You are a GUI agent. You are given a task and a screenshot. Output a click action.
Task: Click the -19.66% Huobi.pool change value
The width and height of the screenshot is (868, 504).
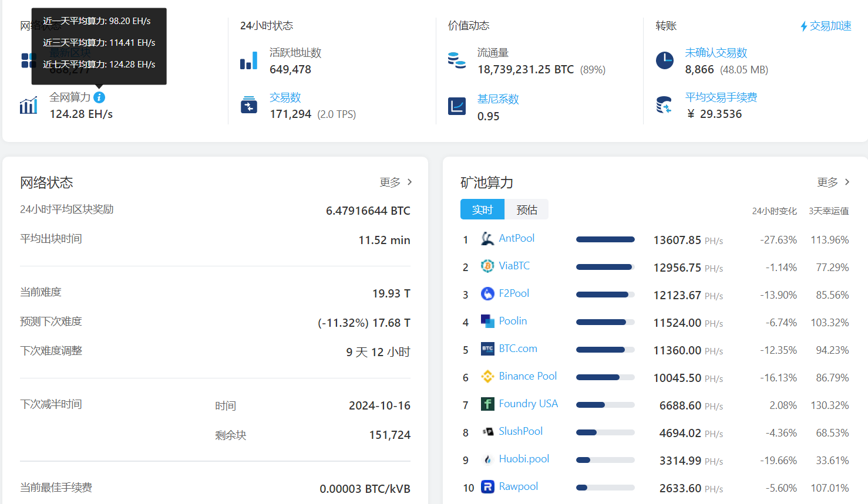pos(779,461)
